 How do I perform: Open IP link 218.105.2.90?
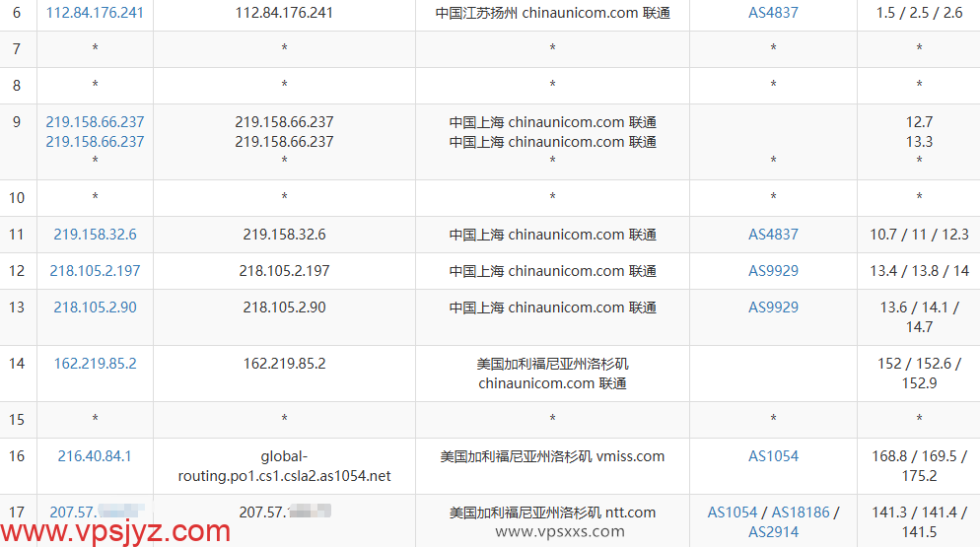pyautogui.click(x=95, y=307)
